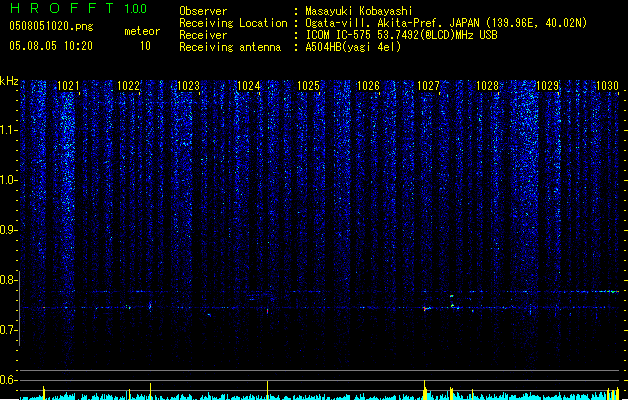Click the 0.7 kHz axis tick label

coord(8,330)
